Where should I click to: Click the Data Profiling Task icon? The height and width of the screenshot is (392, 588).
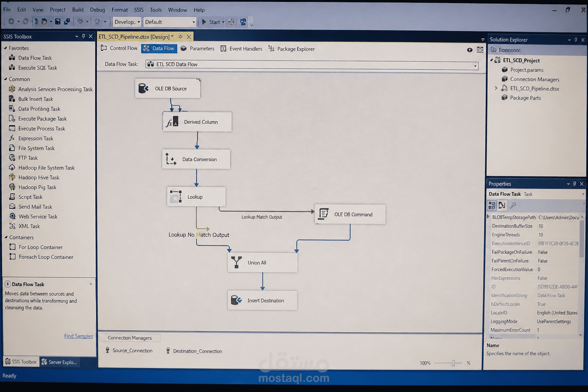click(12, 109)
